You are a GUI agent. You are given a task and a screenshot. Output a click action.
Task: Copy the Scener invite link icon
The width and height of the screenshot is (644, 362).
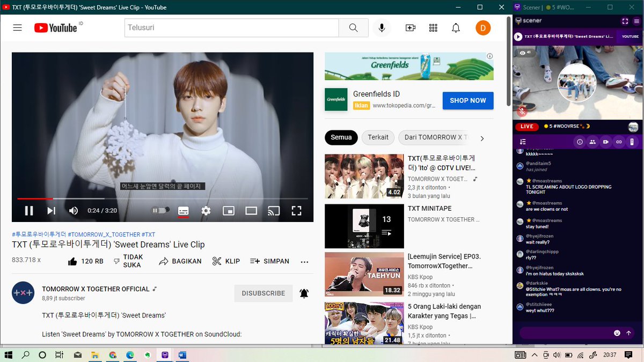[x=619, y=142]
